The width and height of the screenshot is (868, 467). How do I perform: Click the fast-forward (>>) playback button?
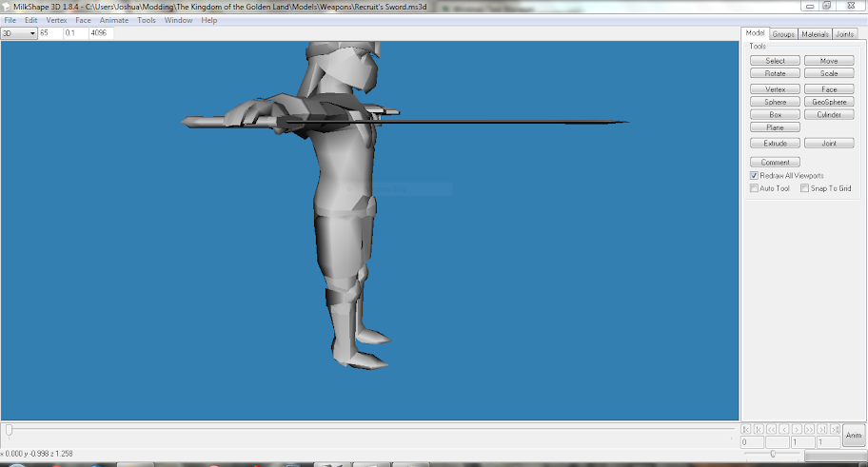click(x=810, y=429)
